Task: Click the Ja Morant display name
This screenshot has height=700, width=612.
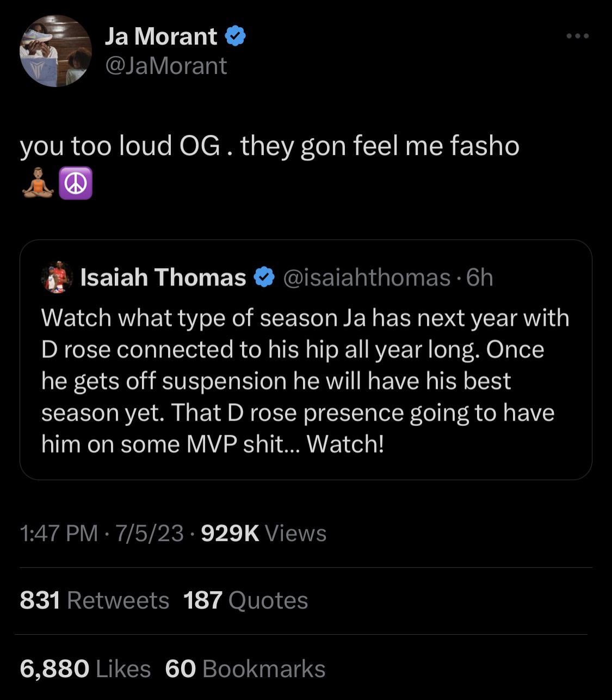Action: coord(160,36)
